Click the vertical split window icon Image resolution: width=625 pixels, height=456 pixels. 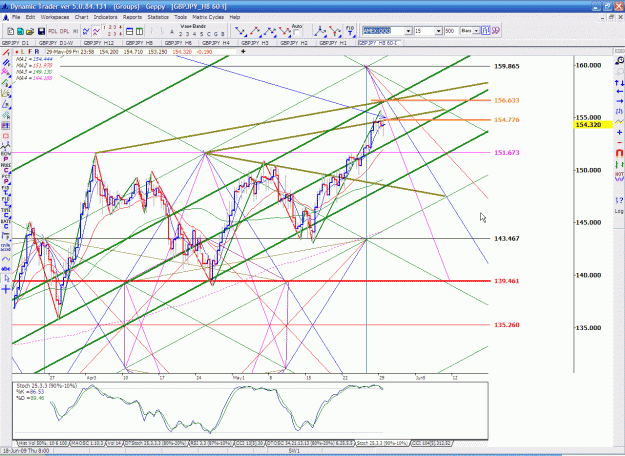tap(139, 31)
